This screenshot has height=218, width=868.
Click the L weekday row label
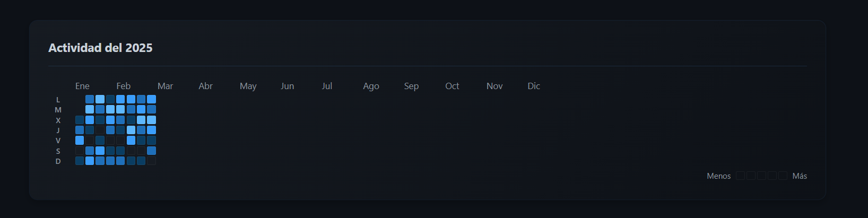(x=58, y=100)
